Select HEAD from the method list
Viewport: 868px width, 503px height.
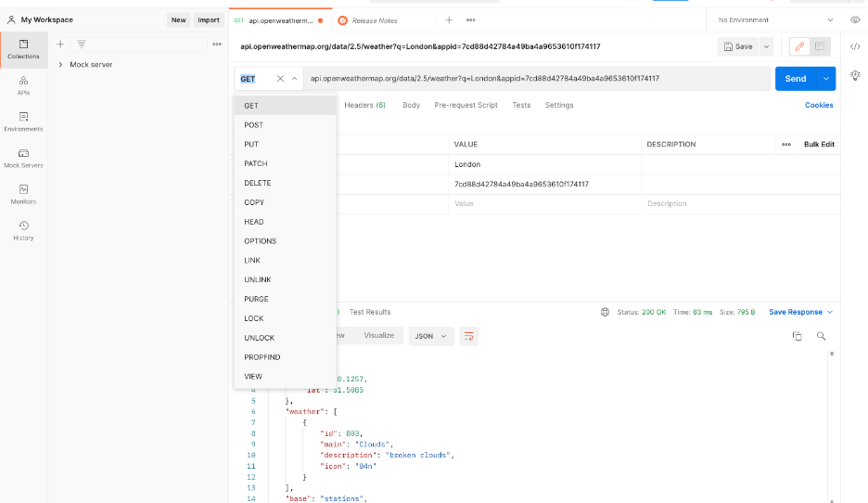coord(285,222)
